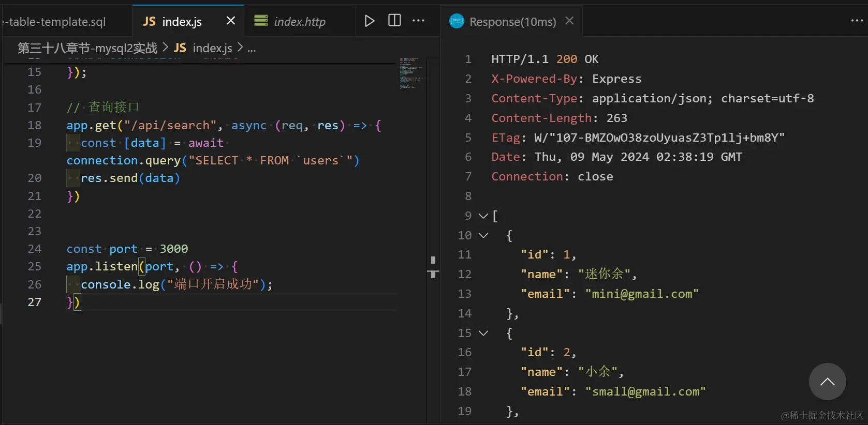
Task: Click the name value "迷你余"
Action: pos(604,274)
